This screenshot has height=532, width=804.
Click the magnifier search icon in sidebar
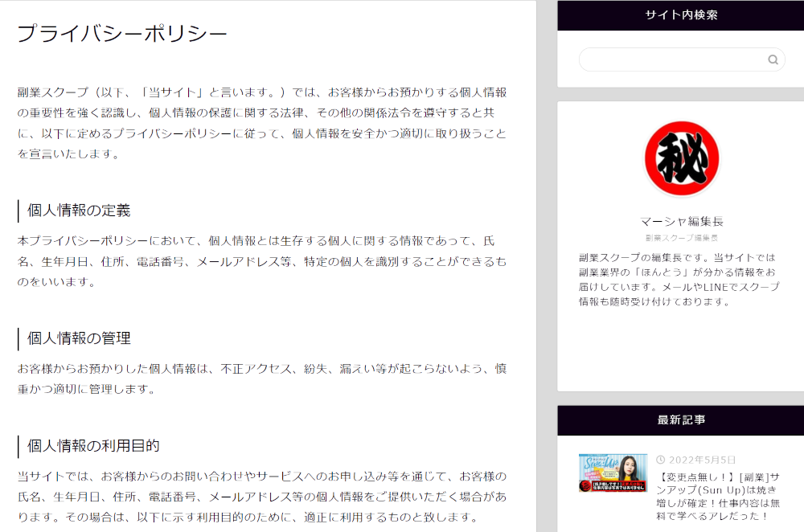pyautogui.click(x=773, y=59)
